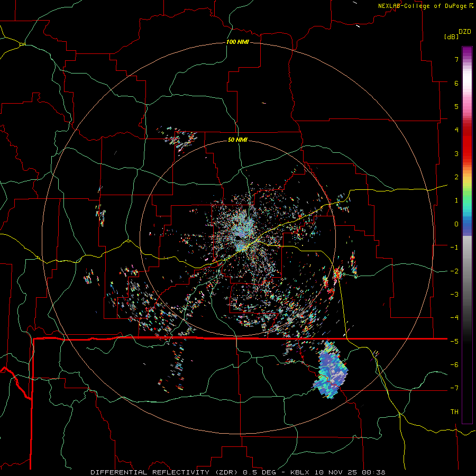Image resolution: width=476 pixels, height=476 pixels.
Task: Click the 6 value on the color scale
Action: coord(456,83)
